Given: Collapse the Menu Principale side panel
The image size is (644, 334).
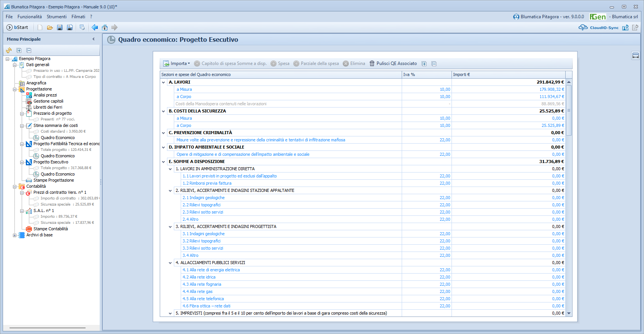Looking at the screenshot, I should pyautogui.click(x=94, y=39).
